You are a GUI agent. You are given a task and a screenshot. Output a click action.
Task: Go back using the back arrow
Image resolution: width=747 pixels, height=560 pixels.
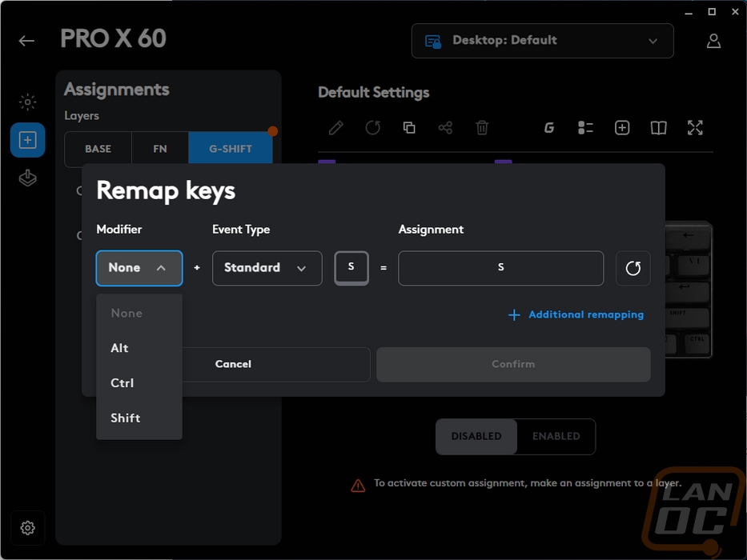pyautogui.click(x=26, y=41)
